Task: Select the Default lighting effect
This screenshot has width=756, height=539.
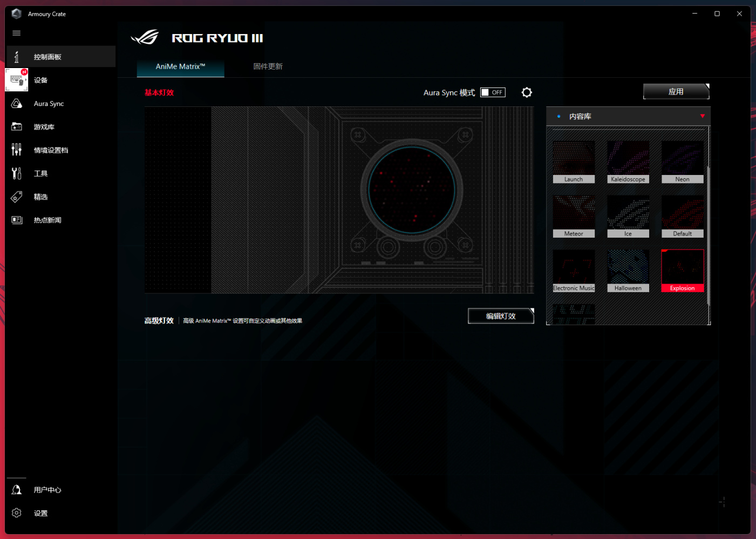Action: [683, 217]
